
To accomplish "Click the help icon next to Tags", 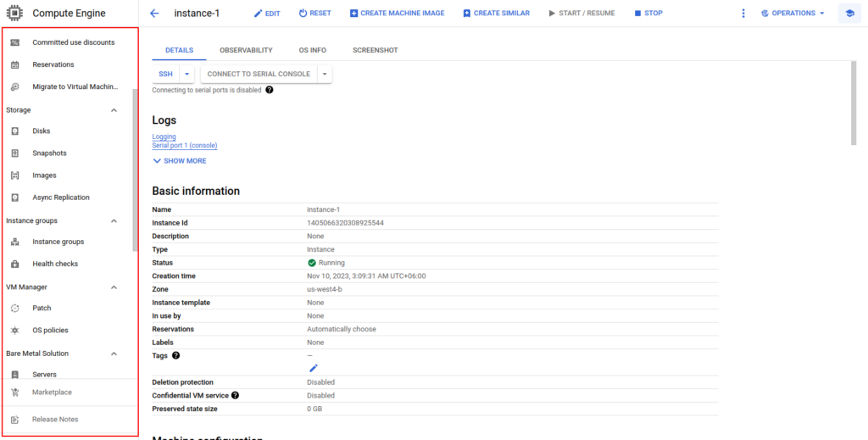I will click(176, 355).
